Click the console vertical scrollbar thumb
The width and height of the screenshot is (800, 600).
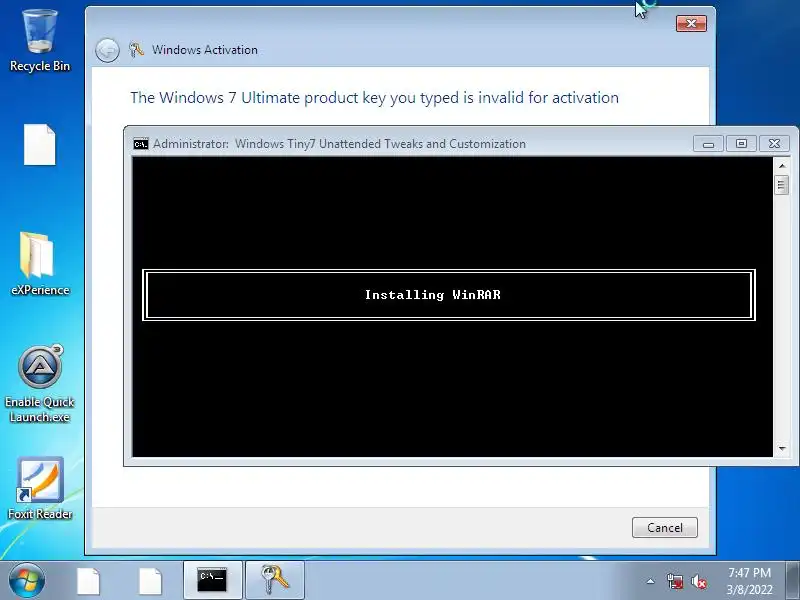tap(782, 185)
